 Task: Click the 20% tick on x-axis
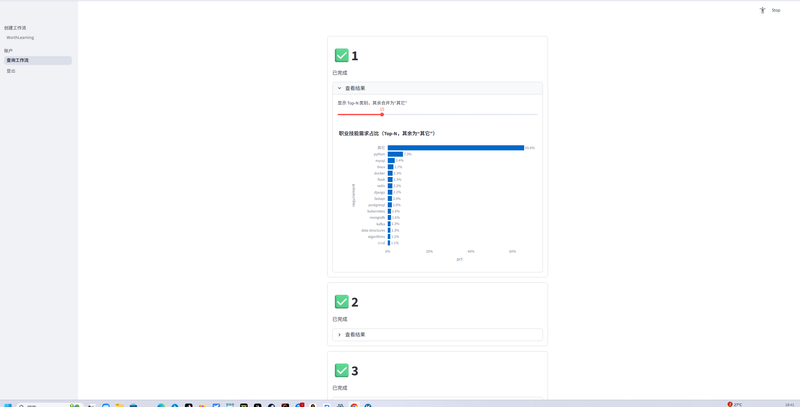(430, 251)
